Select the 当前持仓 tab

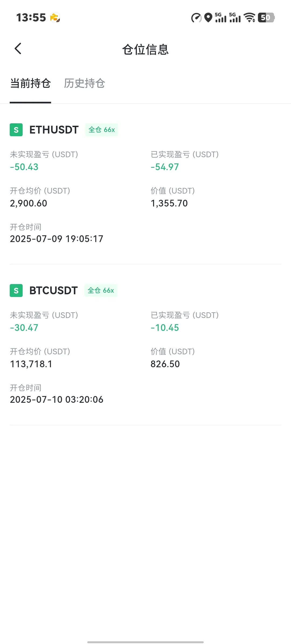pyautogui.click(x=30, y=83)
